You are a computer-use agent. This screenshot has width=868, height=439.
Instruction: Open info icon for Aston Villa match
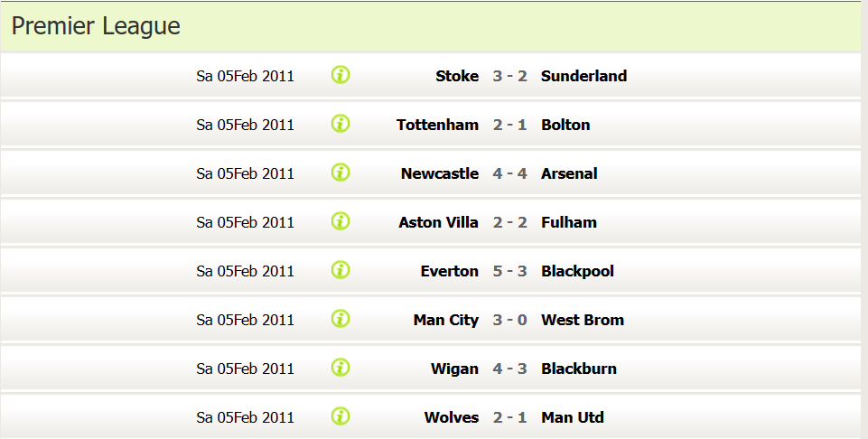[341, 221]
